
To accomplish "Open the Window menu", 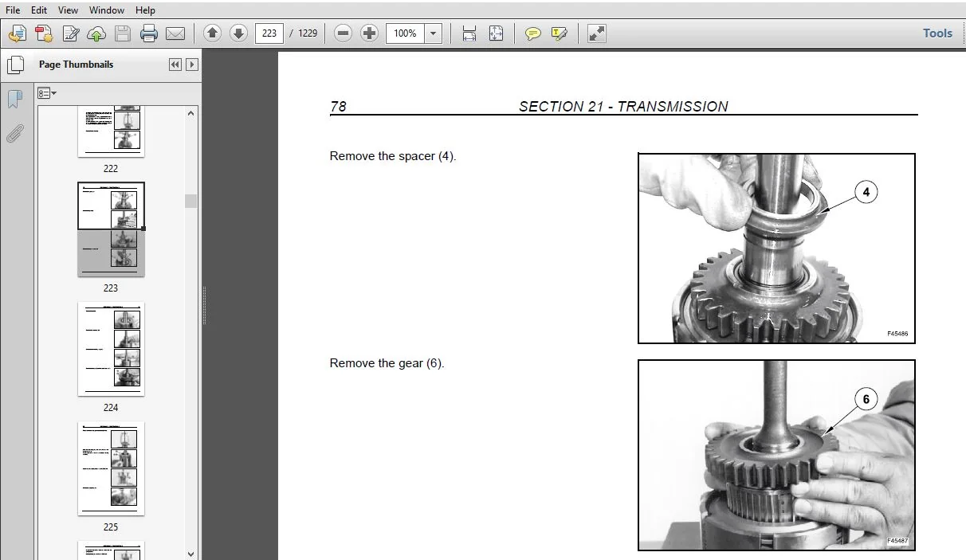I will click(x=106, y=10).
